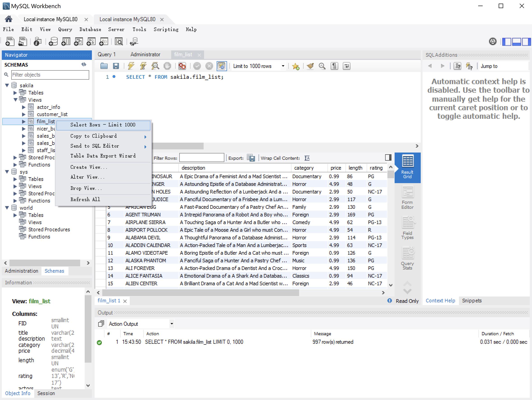This screenshot has width=532, height=400.
Task: Create a new view icon
Action: tap(78, 42)
